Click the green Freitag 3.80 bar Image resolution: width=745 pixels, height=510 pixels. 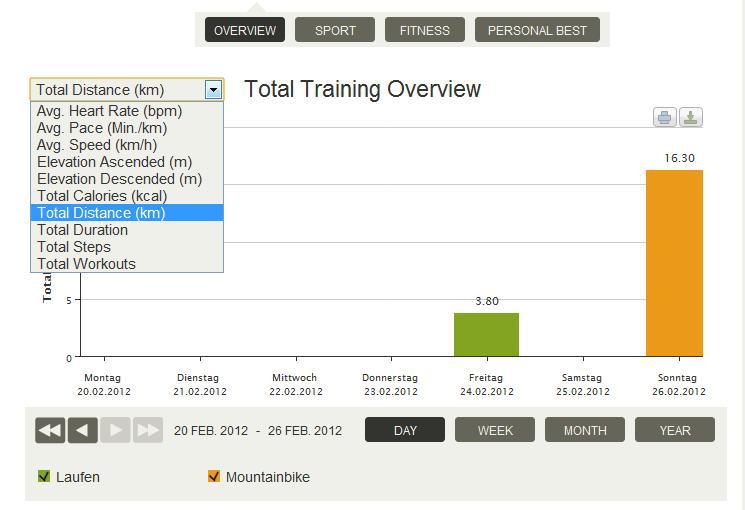487,335
